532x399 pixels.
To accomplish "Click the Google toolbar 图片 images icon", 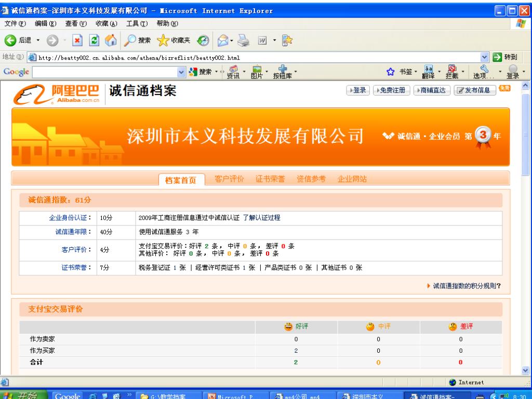I will [x=257, y=72].
